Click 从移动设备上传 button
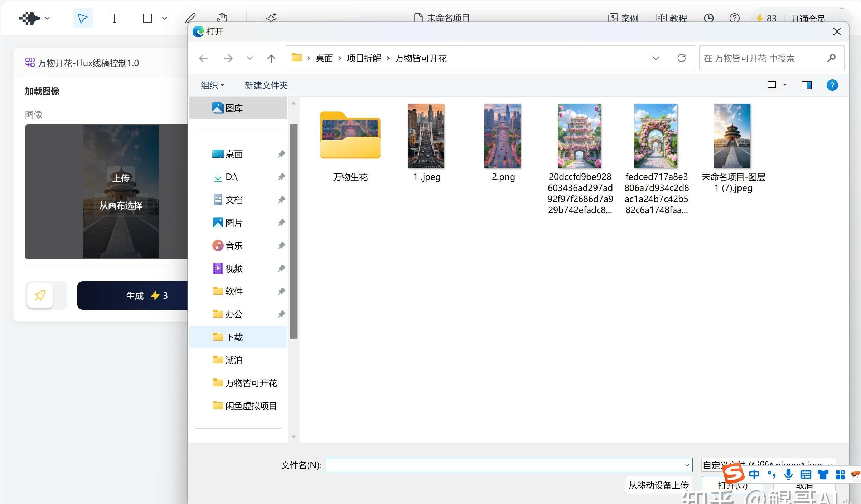Viewport: 861px width, 504px height. (x=658, y=485)
